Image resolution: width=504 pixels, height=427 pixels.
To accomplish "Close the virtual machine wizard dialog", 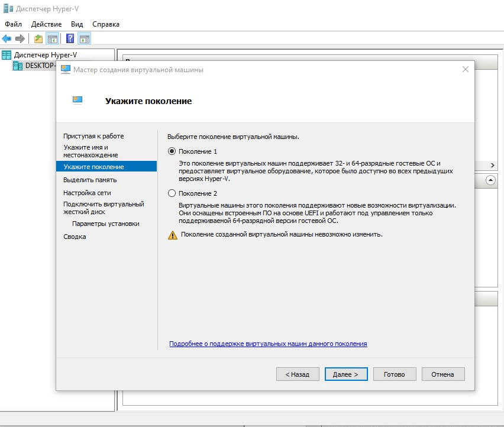I will tap(466, 69).
